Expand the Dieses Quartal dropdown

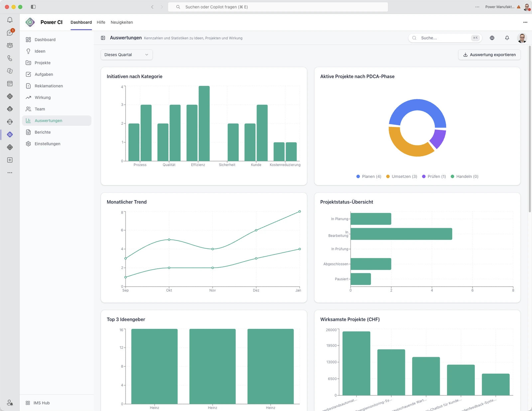click(127, 55)
